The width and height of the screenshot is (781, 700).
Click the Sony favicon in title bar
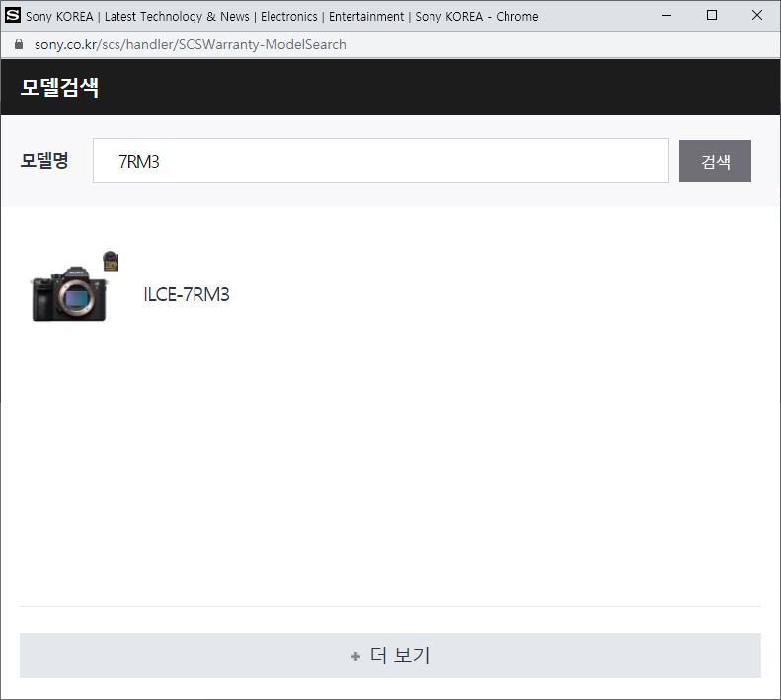click(x=13, y=16)
